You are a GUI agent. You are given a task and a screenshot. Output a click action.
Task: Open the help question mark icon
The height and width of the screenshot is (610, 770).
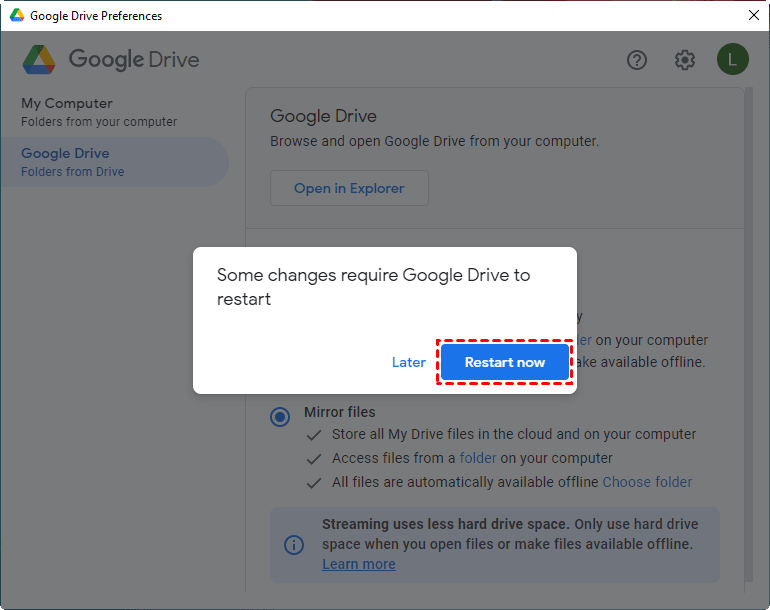pyautogui.click(x=637, y=60)
